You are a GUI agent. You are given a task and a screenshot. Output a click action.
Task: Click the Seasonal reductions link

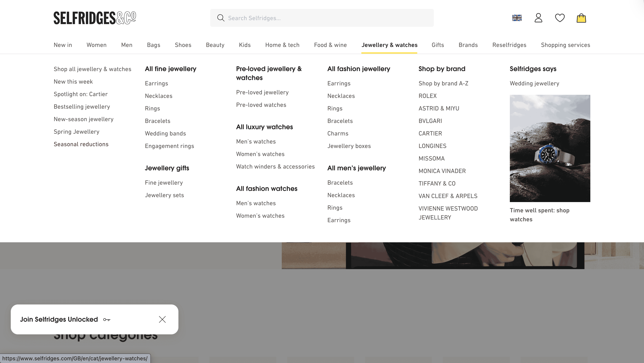81,144
